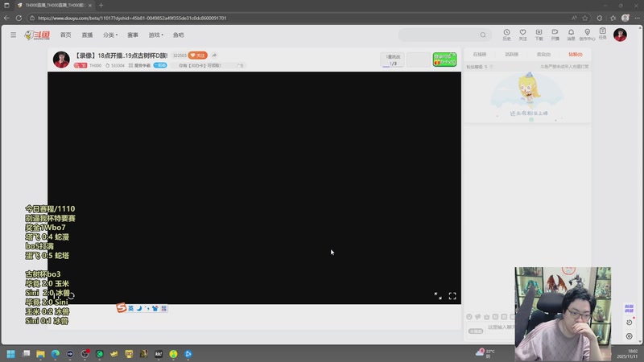
Task: Click the search magnifier icon
Action: coord(483,35)
